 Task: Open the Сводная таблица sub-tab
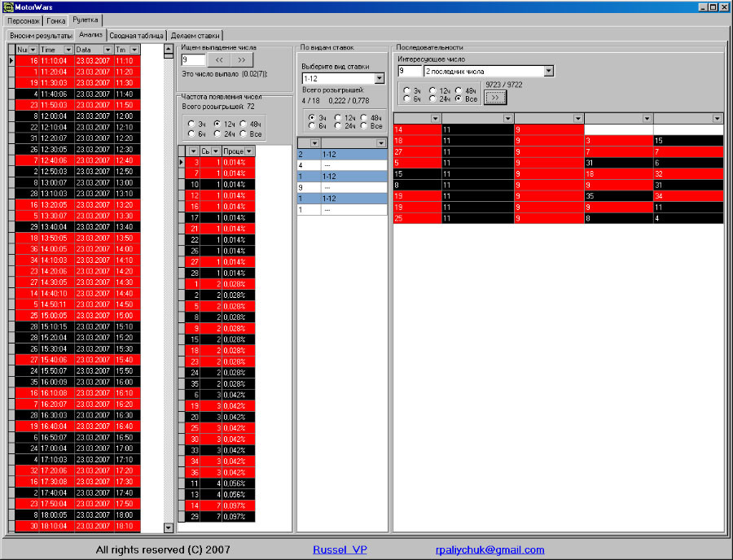click(136, 36)
